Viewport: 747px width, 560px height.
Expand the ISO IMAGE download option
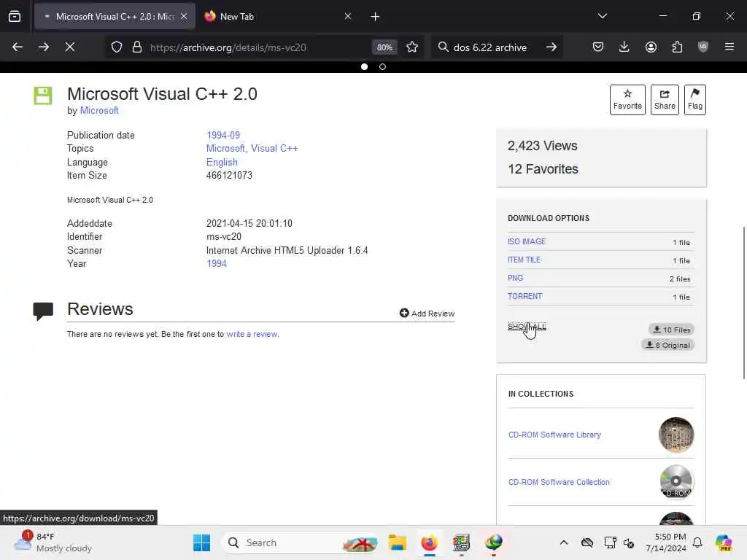[527, 241]
